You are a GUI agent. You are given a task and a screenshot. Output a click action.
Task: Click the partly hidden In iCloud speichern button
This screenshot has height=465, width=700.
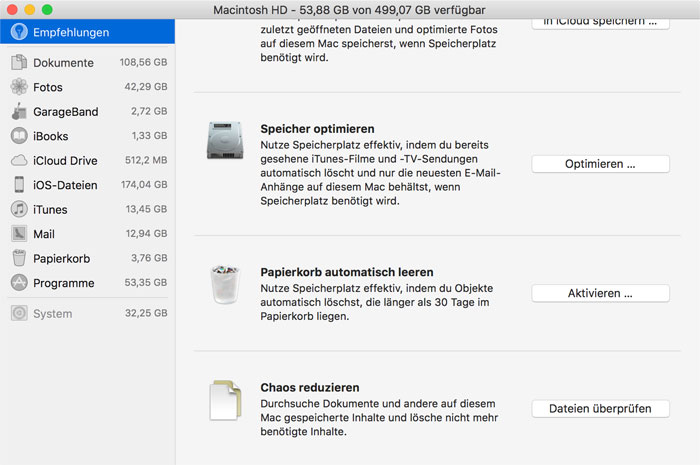click(600, 24)
